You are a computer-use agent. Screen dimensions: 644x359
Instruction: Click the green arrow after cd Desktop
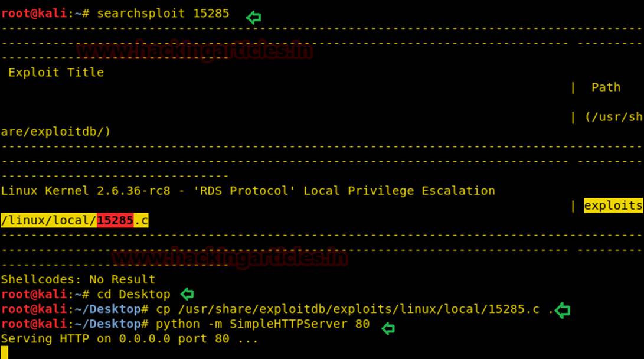(187, 293)
